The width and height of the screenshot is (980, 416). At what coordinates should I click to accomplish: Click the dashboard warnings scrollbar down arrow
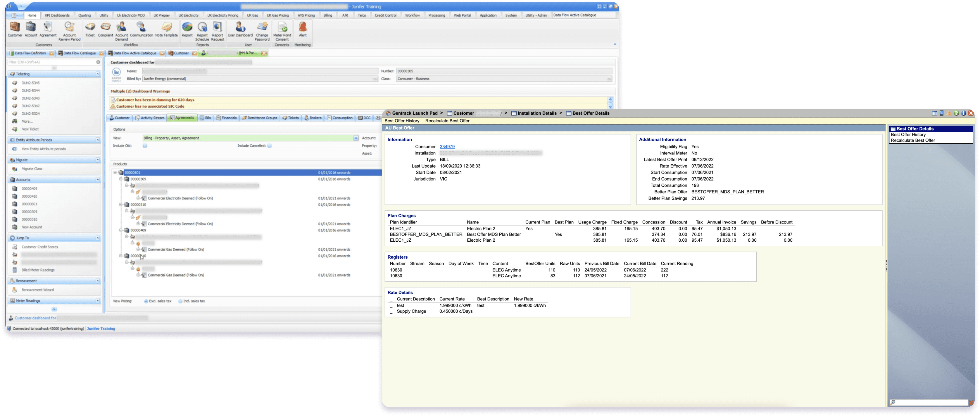610,106
